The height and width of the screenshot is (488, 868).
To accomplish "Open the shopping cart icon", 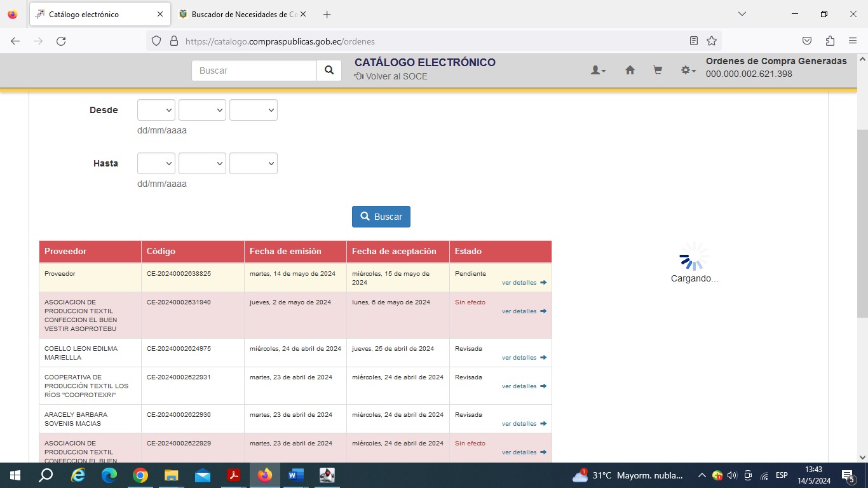I will click(658, 71).
